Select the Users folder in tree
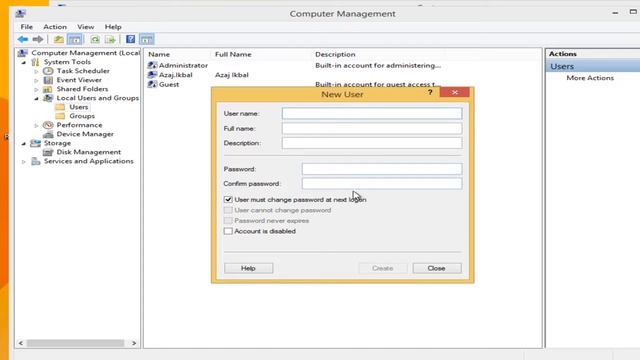640x360 pixels. (x=78, y=107)
